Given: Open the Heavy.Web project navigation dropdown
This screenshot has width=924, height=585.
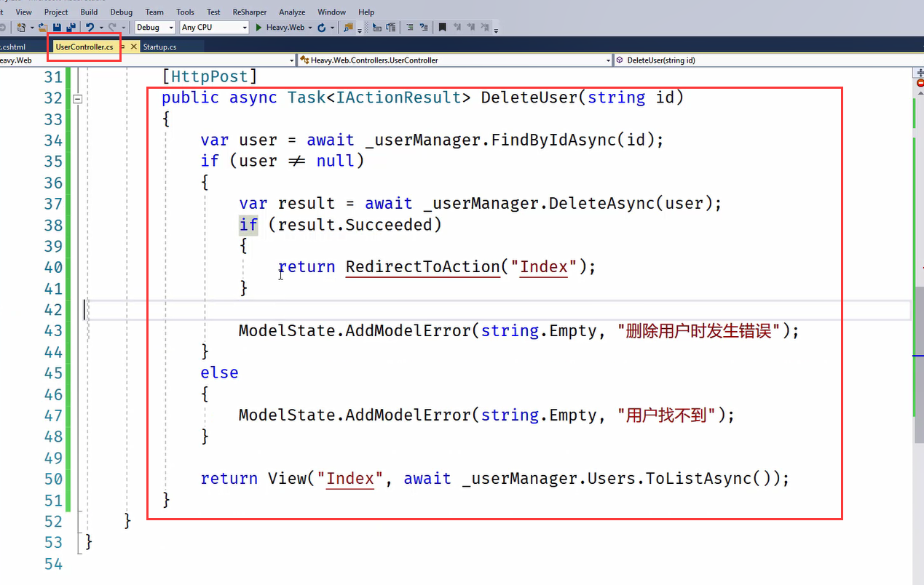Looking at the screenshot, I should point(148,60).
